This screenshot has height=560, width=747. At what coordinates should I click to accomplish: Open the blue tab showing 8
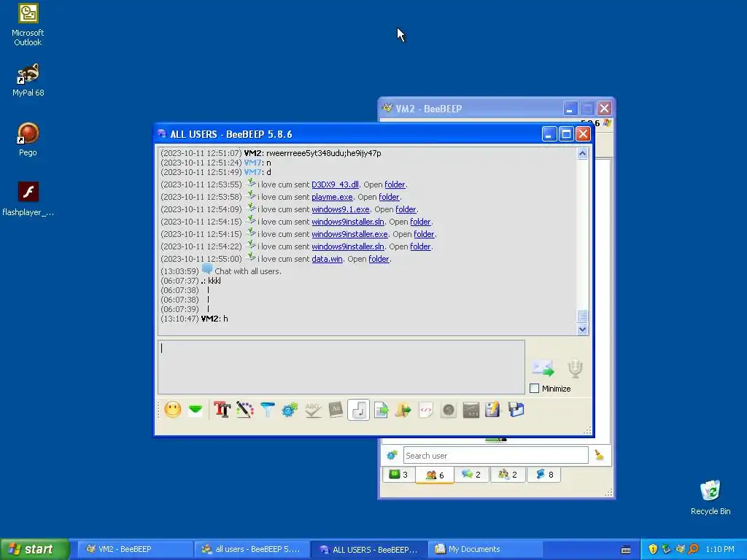pyautogui.click(x=543, y=475)
